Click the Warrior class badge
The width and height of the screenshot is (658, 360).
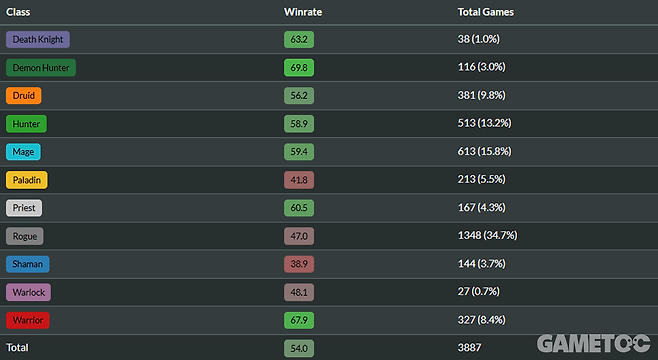[x=27, y=320]
